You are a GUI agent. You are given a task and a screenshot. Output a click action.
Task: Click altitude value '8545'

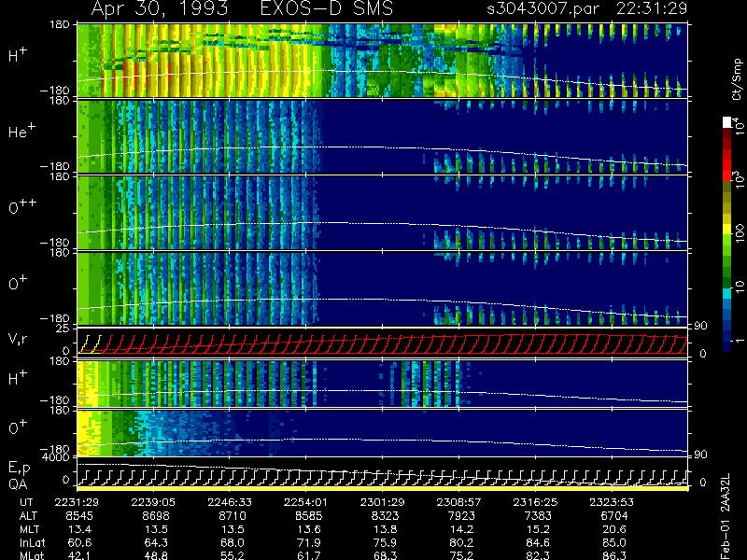pyautogui.click(x=79, y=516)
